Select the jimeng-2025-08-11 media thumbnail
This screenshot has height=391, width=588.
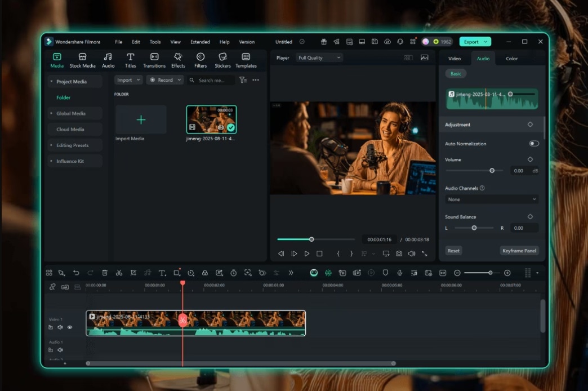click(212, 119)
